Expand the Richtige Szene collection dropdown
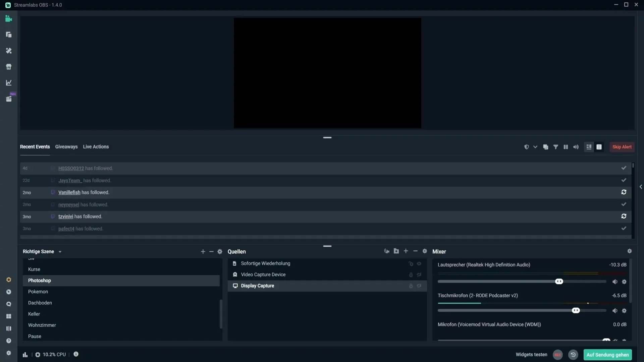 point(60,252)
